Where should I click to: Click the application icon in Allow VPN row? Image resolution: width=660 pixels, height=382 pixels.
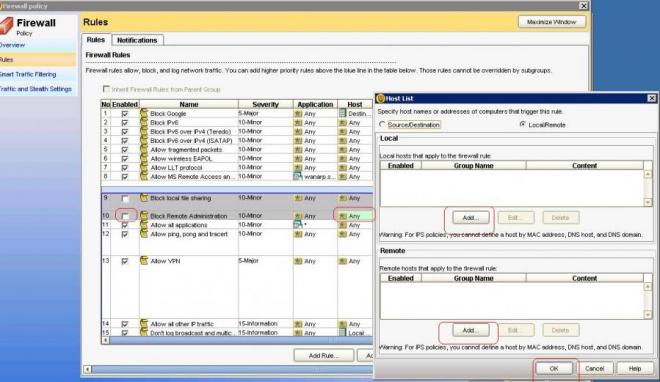pyautogui.click(x=298, y=261)
